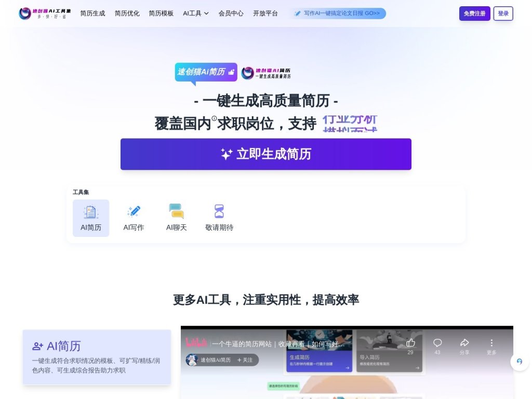Open the AI简历 feature card

pyautogui.click(x=97, y=357)
